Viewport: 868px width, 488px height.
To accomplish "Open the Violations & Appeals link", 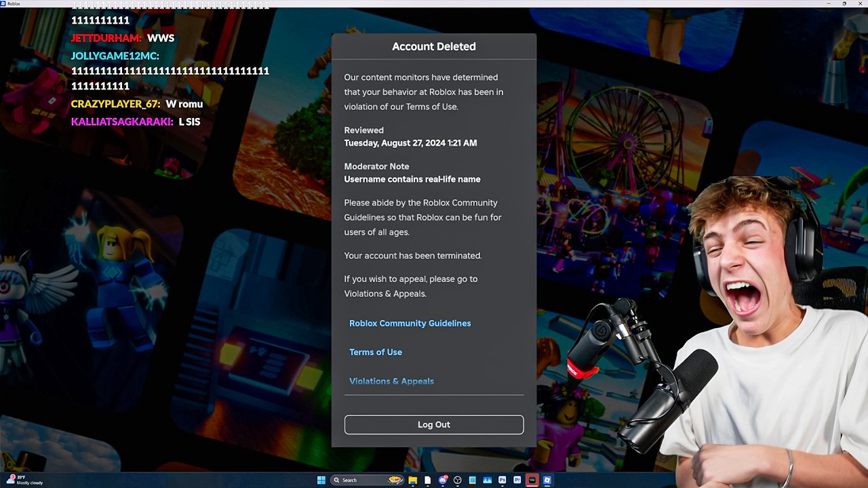I will [391, 381].
